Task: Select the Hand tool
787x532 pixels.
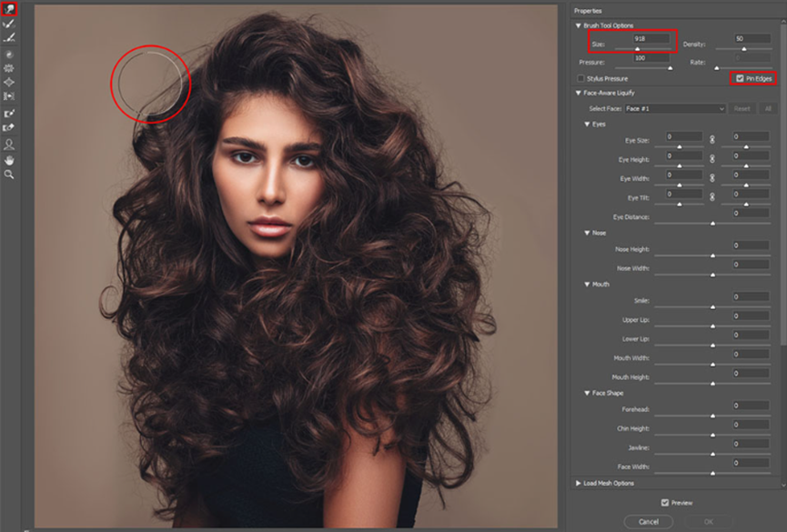Action: coord(9,160)
